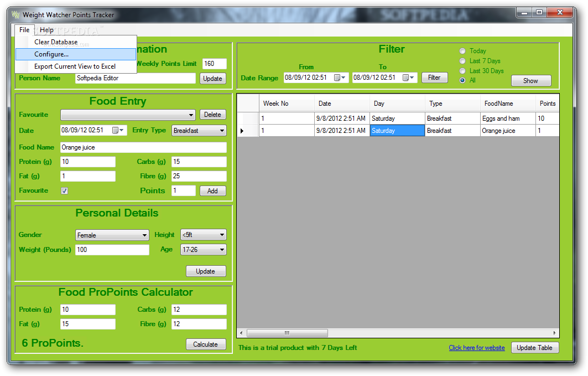Click the Date column header
588x376 pixels.
pos(342,103)
